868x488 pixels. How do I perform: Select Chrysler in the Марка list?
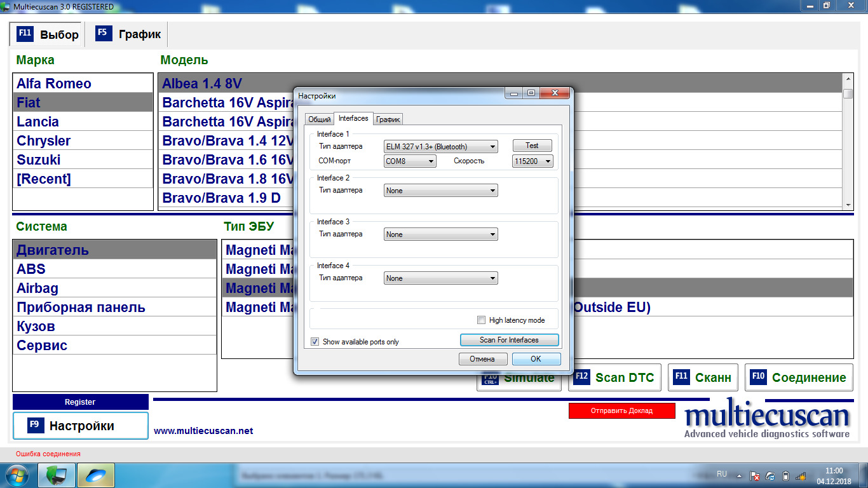tap(83, 140)
